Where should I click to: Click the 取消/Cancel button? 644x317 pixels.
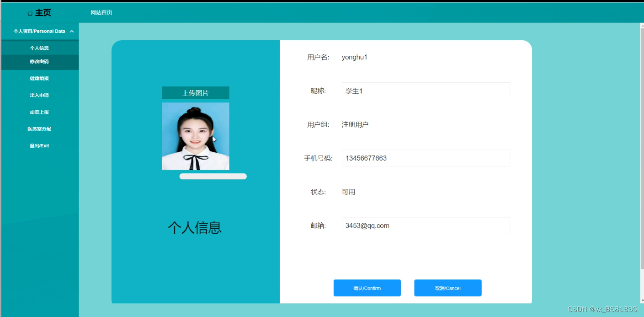pos(448,288)
